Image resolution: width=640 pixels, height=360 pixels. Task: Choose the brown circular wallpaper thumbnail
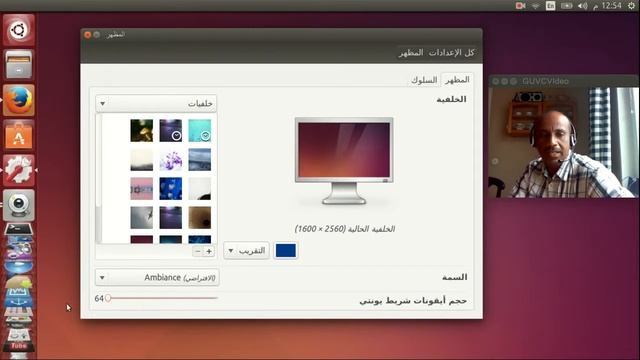200,218
